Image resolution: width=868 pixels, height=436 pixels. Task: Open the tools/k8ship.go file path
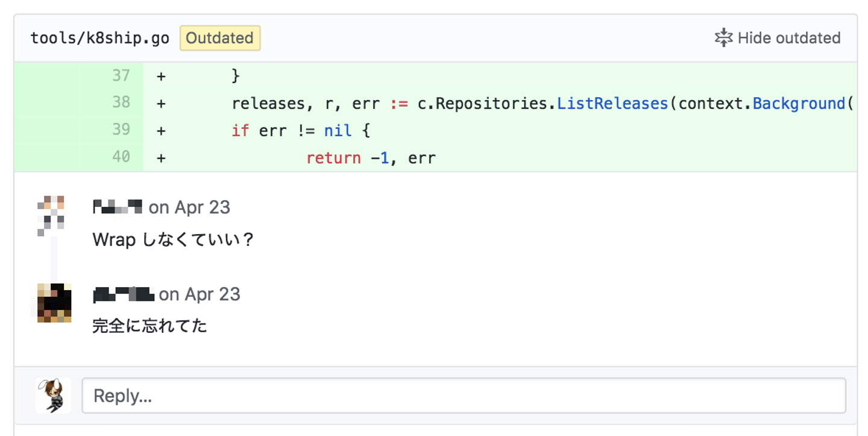click(x=99, y=38)
